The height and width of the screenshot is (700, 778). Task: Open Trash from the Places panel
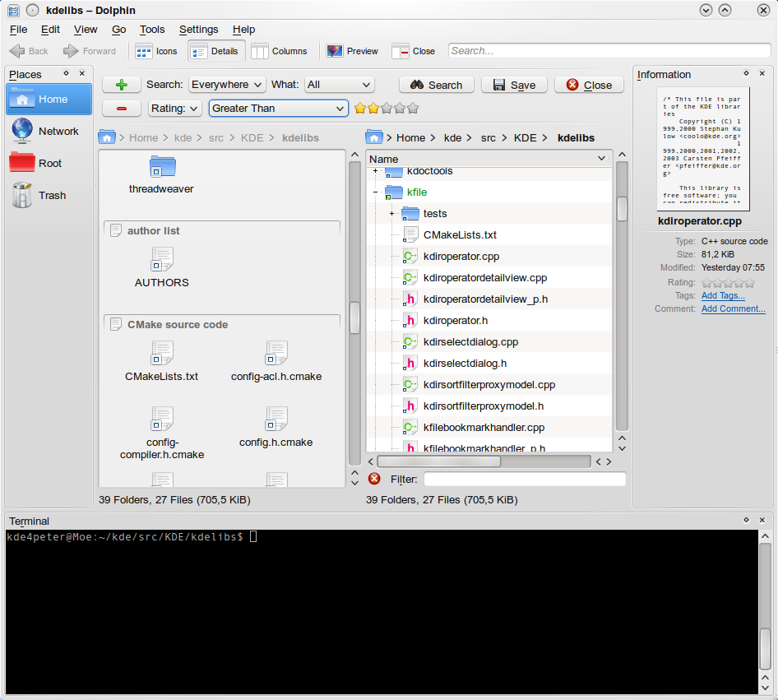point(53,195)
